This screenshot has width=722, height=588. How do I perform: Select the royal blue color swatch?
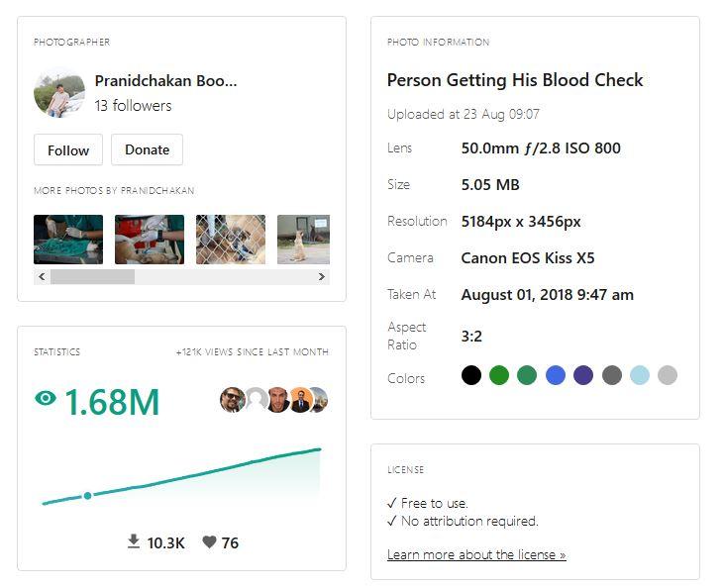[x=556, y=375]
